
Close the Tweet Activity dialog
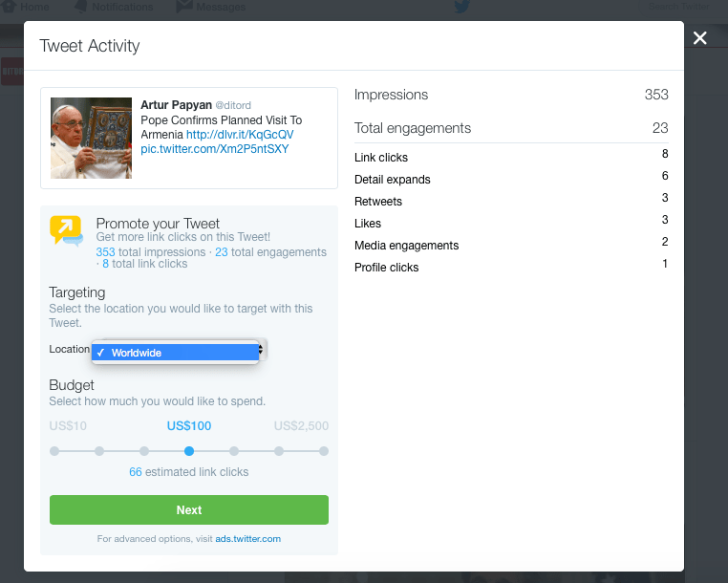click(x=699, y=37)
